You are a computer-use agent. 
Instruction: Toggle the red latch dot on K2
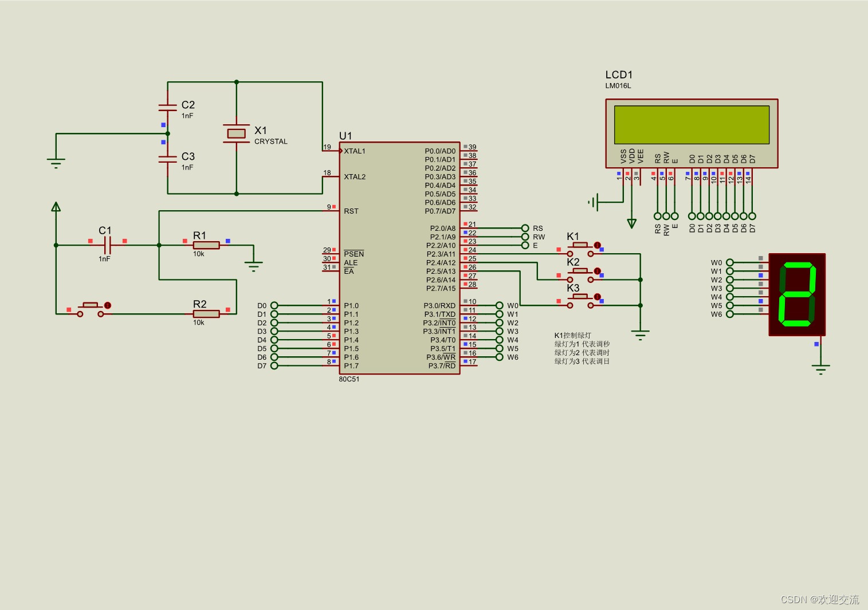[x=597, y=271]
